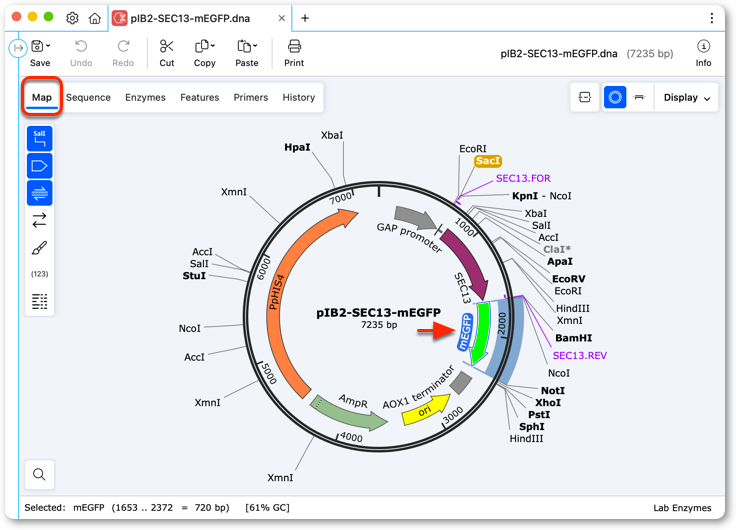Switch to the Map tab
The height and width of the screenshot is (530, 736).
click(x=42, y=97)
